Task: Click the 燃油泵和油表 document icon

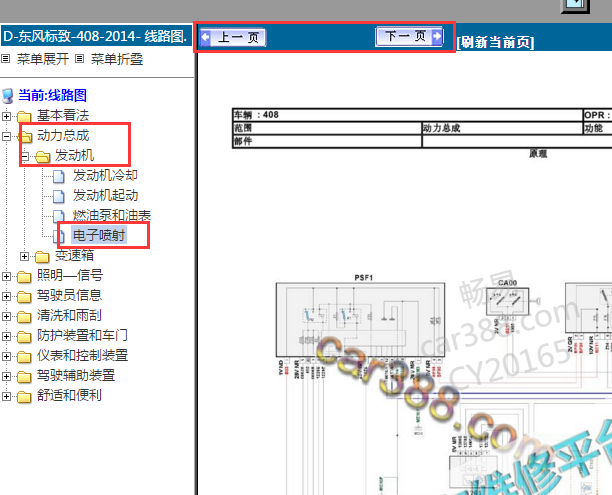Action: [x=59, y=216]
